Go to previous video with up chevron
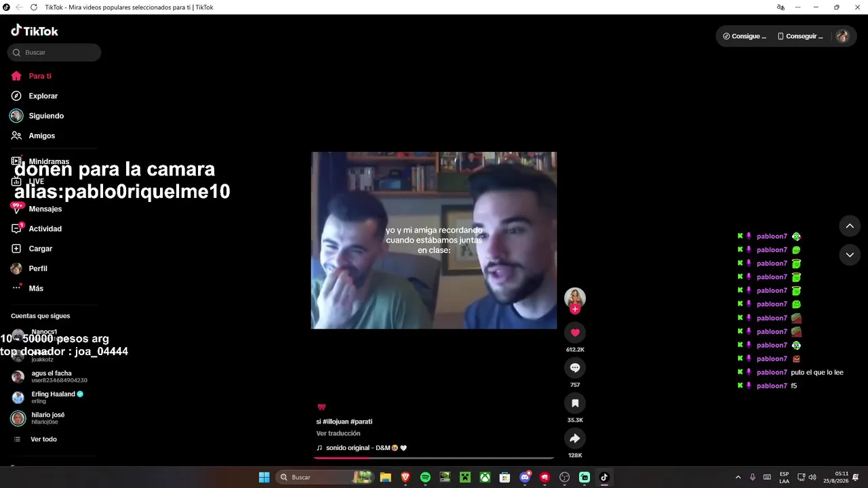This screenshot has height=488, width=868. [x=850, y=226]
